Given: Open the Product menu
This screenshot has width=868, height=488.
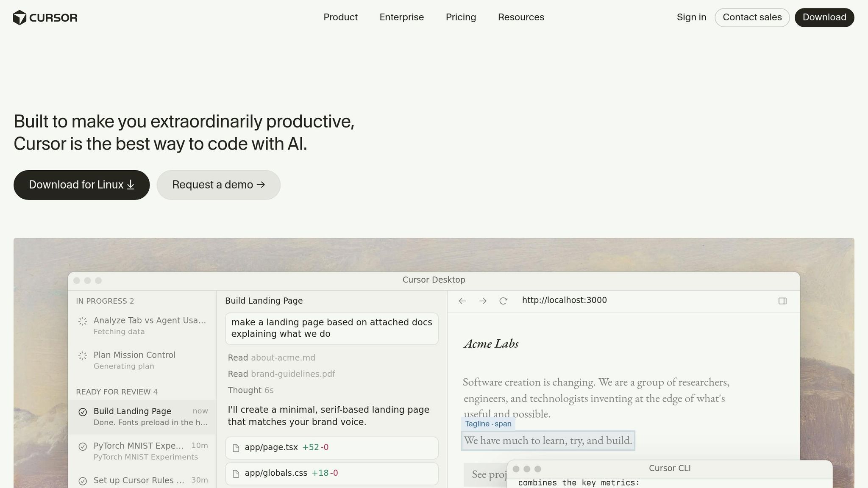Looking at the screenshot, I should (x=340, y=17).
